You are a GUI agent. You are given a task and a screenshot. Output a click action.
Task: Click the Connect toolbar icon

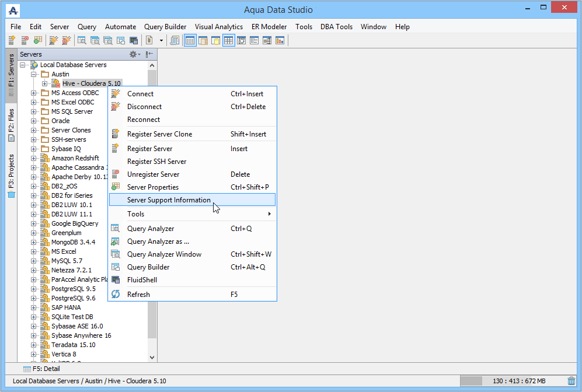tap(54, 40)
